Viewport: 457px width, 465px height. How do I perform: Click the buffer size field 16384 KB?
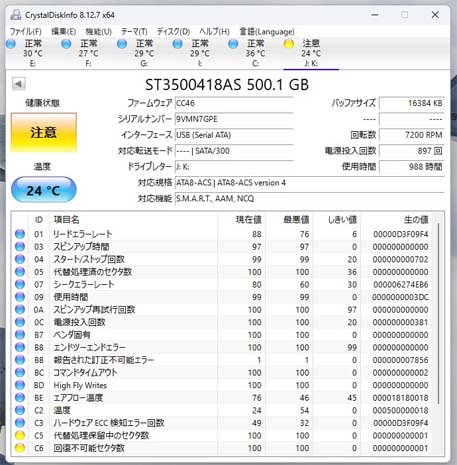412,103
